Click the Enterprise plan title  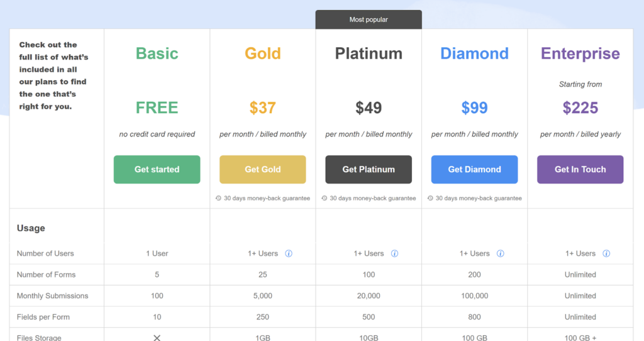[580, 53]
